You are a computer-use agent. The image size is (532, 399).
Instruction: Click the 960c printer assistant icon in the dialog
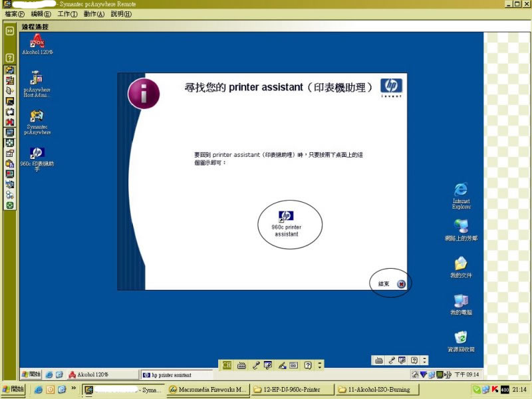click(287, 223)
